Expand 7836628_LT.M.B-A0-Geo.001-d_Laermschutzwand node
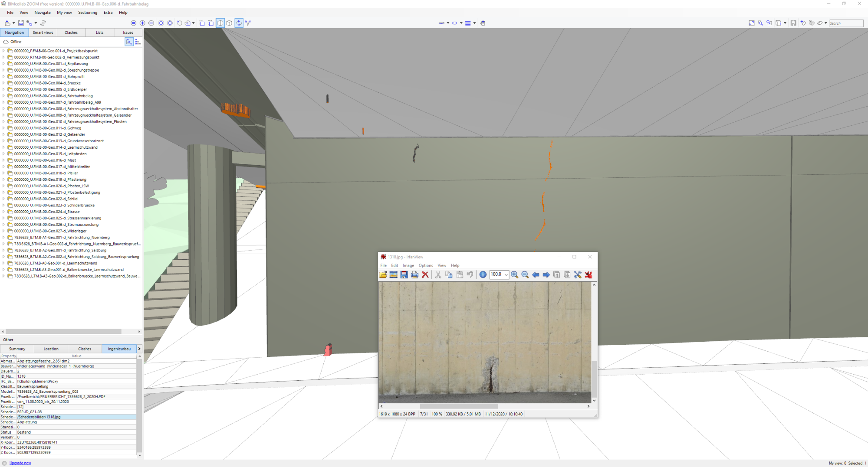This screenshot has width=868, height=467. [3, 263]
